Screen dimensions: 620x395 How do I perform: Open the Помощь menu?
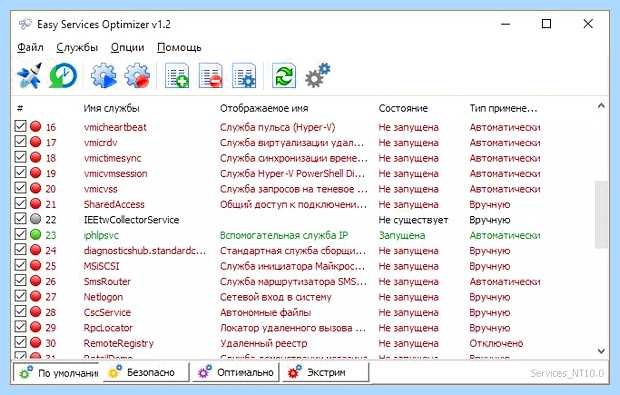click(179, 47)
